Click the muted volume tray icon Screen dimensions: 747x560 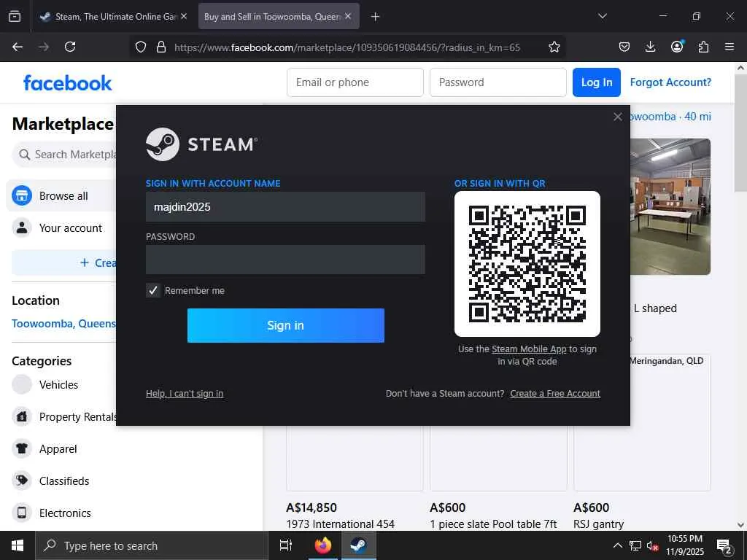click(x=652, y=545)
